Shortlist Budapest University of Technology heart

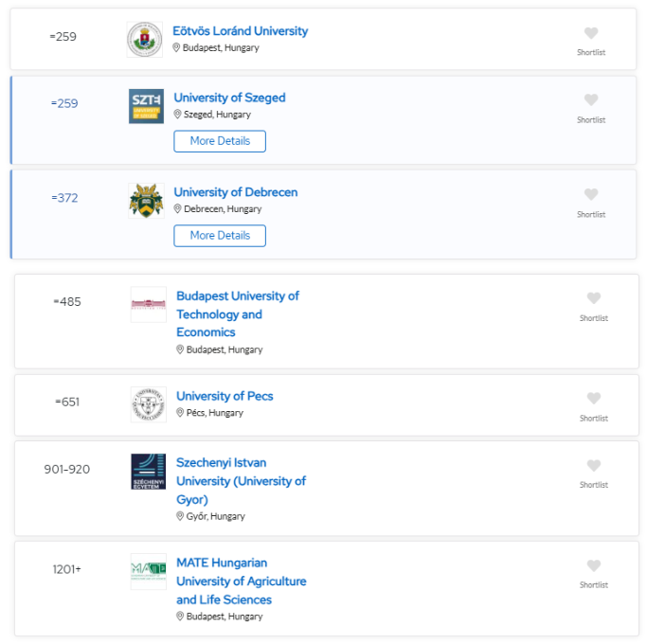pyautogui.click(x=593, y=298)
